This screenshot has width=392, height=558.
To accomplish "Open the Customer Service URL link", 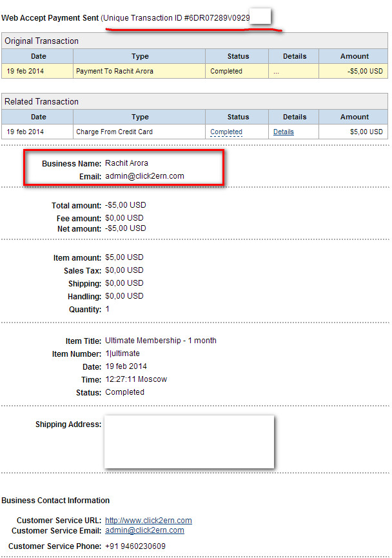I will coord(148,521).
